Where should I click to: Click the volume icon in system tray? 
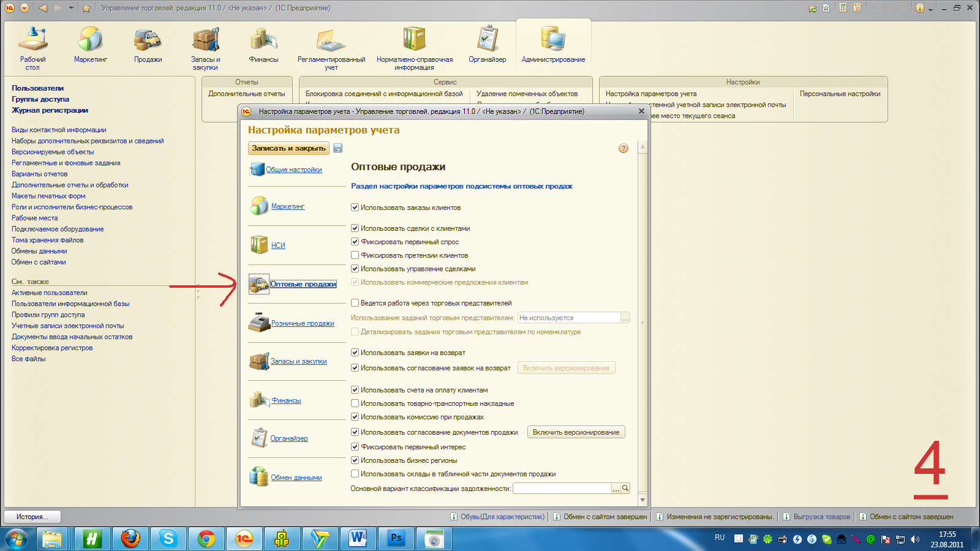[x=915, y=539]
